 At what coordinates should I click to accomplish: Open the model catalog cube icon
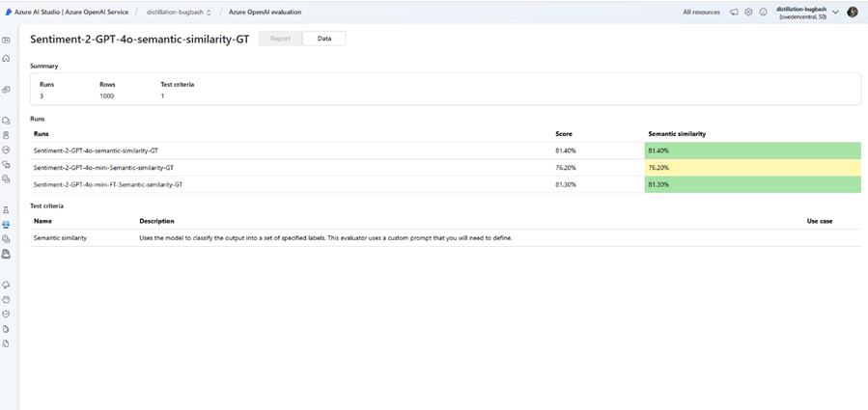7,90
